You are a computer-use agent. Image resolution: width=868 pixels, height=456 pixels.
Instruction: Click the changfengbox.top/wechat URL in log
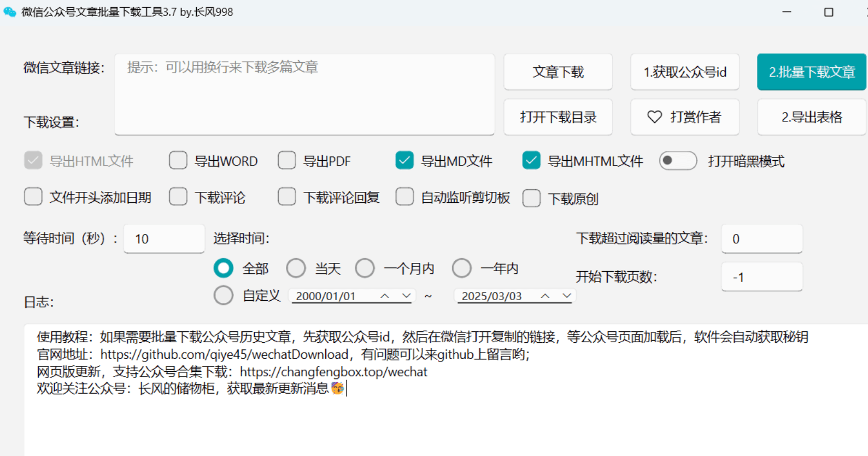333,372
